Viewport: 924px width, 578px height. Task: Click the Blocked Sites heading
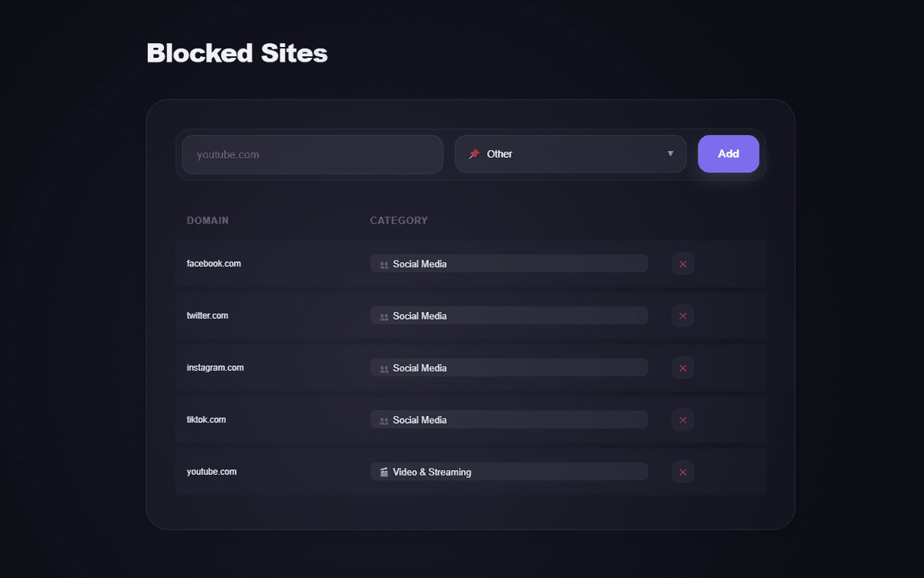[236, 52]
